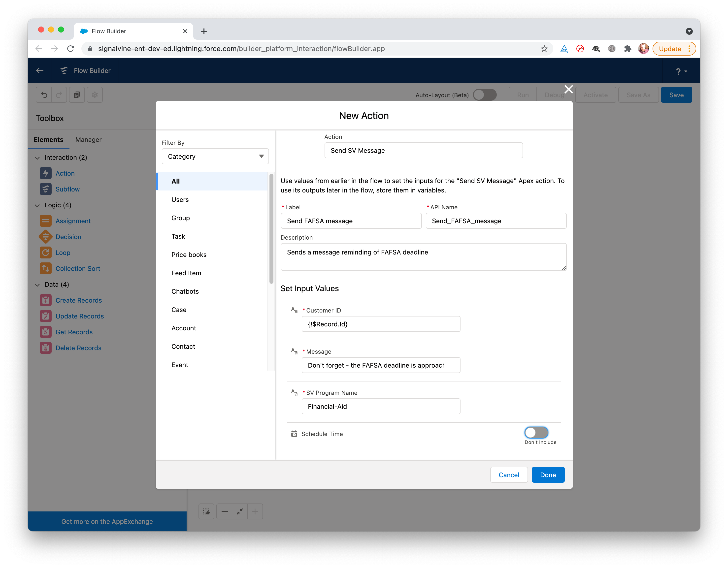The width and height of the screenshot is (728, 568).
Task: Click the copy elements toolbar icon
Action: coord(77,95)
